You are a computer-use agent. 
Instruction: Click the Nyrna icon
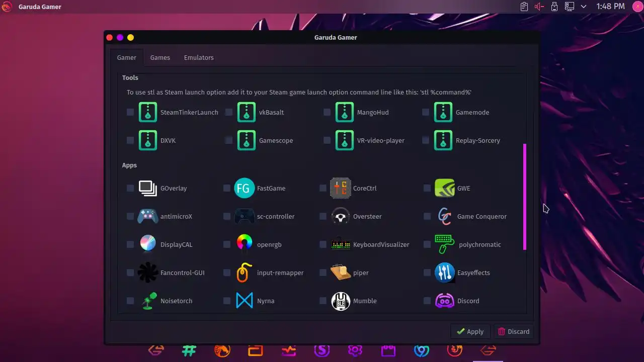(244, 301)
